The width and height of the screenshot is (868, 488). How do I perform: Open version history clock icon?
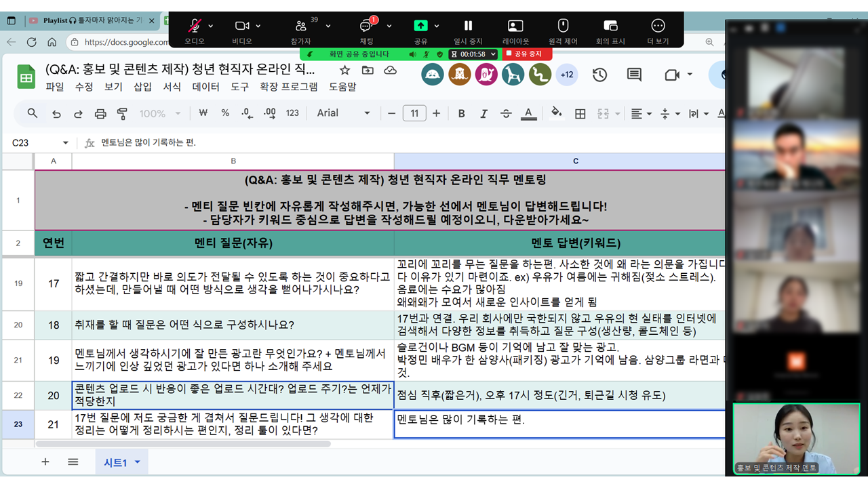point(599,75)
